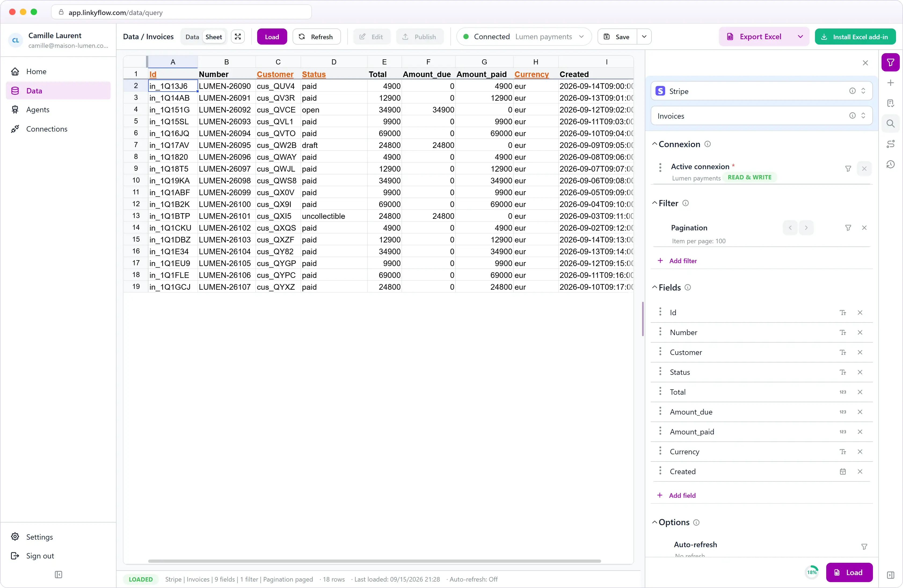Open the purple filter panel icon
Screen dimensions: 903x588
coord(890,62)
